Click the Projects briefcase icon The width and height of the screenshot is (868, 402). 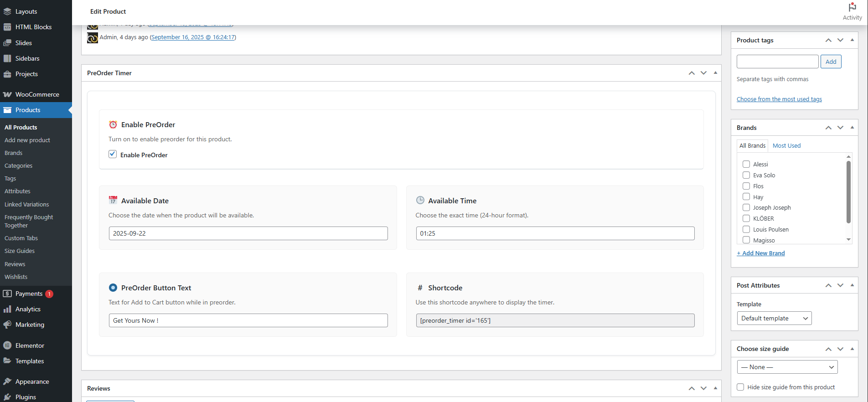[x=7, y=74]
